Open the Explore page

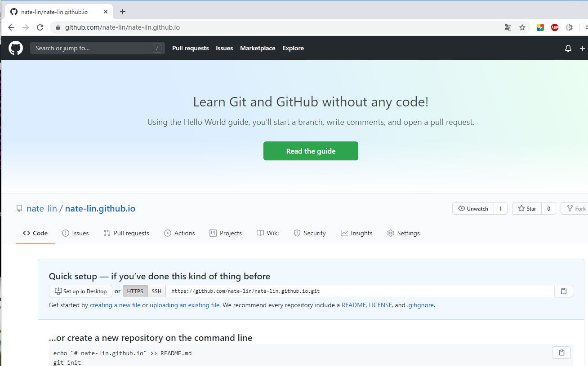click(293, 48)
